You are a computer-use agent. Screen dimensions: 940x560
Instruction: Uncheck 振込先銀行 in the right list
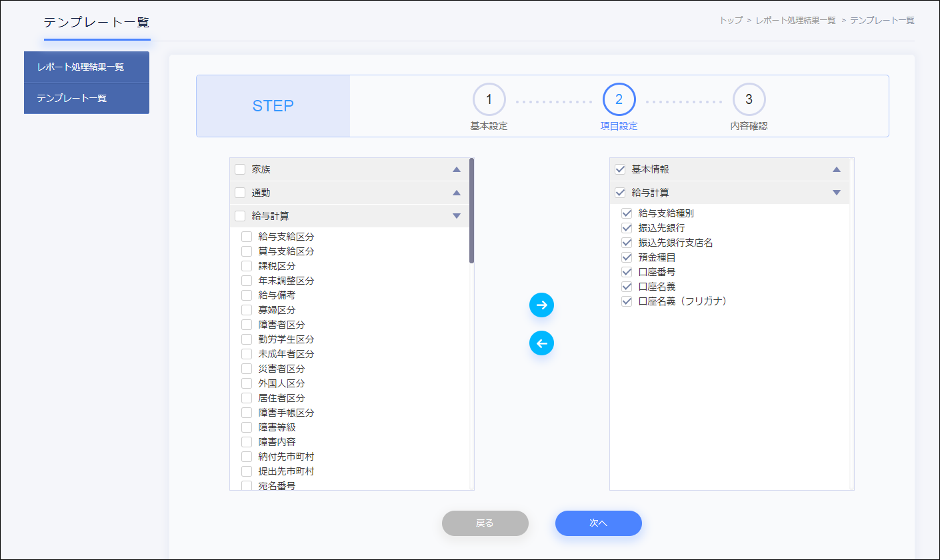pos(627,228)
